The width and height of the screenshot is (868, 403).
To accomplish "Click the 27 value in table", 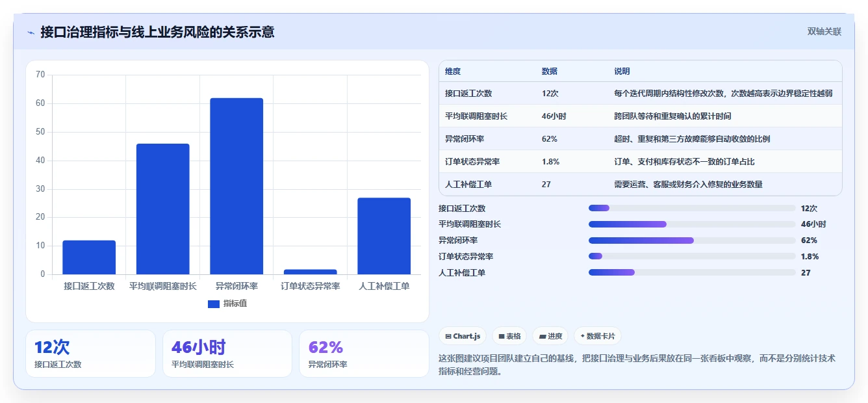I will click(x=546, y=185).
